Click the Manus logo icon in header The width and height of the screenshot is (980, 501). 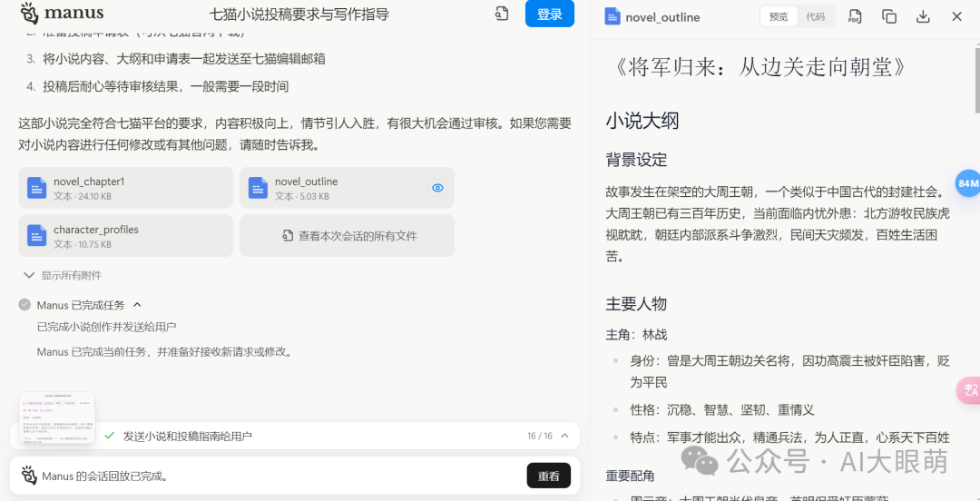point(29,13)
